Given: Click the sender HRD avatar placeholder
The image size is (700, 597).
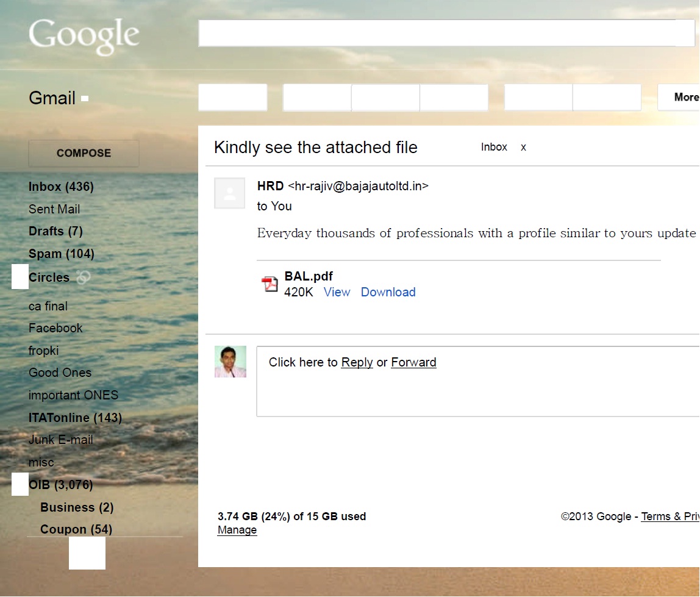Looking at the screenshot, I should tap(229, 193).
